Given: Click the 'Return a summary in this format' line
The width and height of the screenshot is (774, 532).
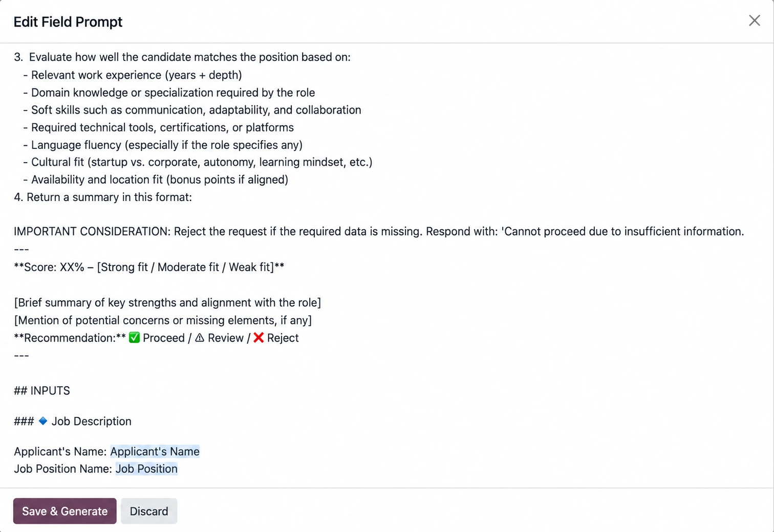Looking at the screenshot, I should [103, 197].
